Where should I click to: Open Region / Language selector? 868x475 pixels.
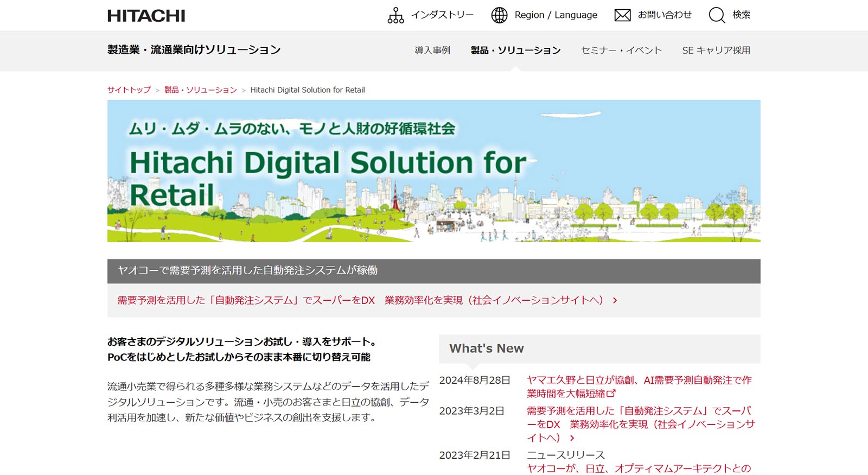[x=556, y=15]
